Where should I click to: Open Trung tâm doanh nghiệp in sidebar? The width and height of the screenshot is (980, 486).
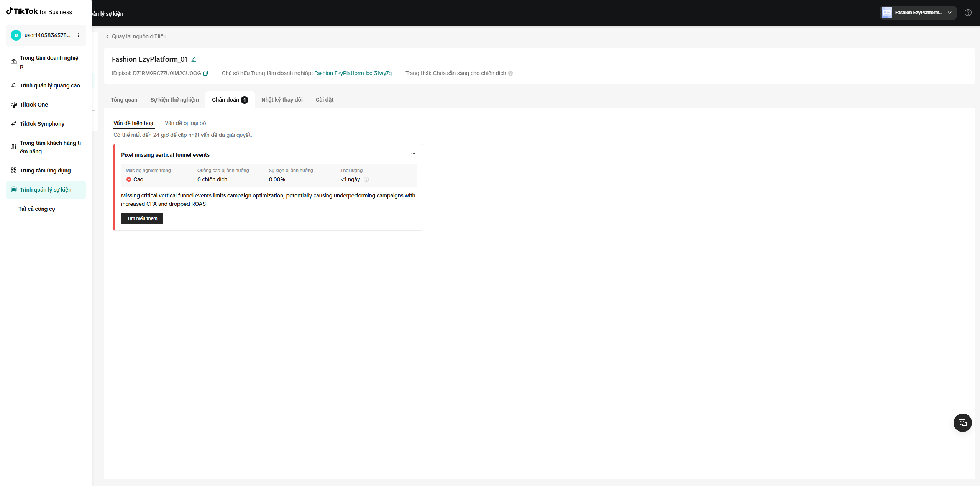46,62
